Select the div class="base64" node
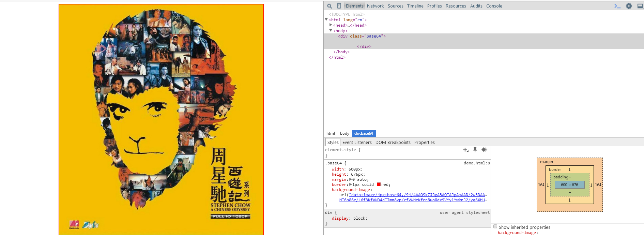The image size is (644, 235). [x=362, y=36]
